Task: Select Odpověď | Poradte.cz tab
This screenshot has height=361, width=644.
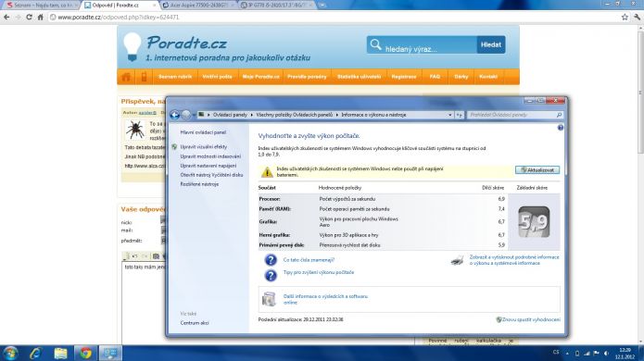Action: click(x=120, y=6)
